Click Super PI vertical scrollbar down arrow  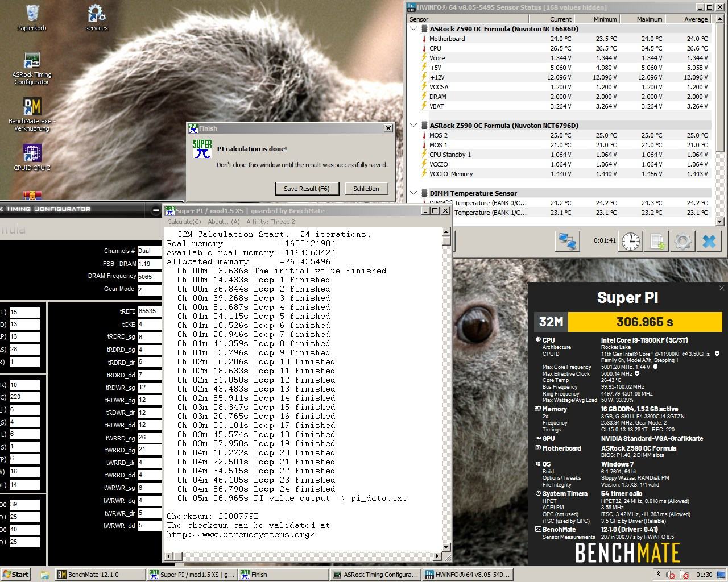point(446,547)
